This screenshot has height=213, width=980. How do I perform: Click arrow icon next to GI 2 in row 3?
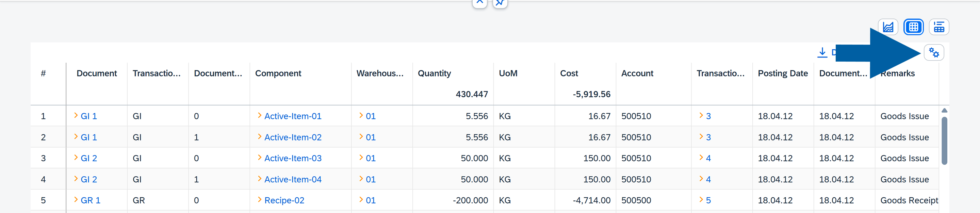coord(76,158)
